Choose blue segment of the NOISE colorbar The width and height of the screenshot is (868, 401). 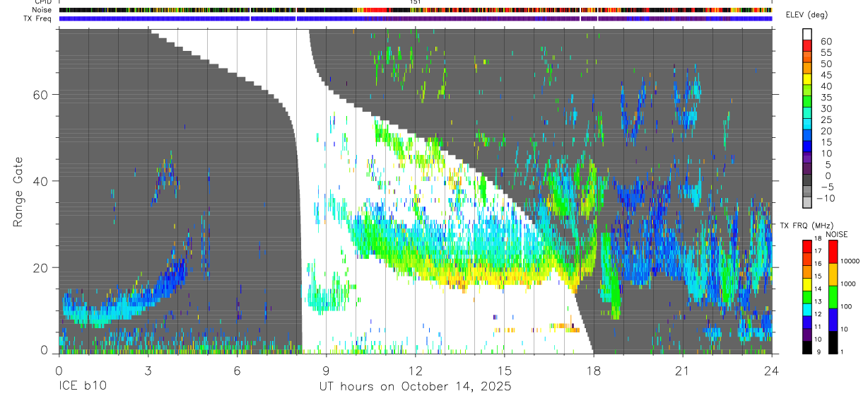[x=833, y=320]
